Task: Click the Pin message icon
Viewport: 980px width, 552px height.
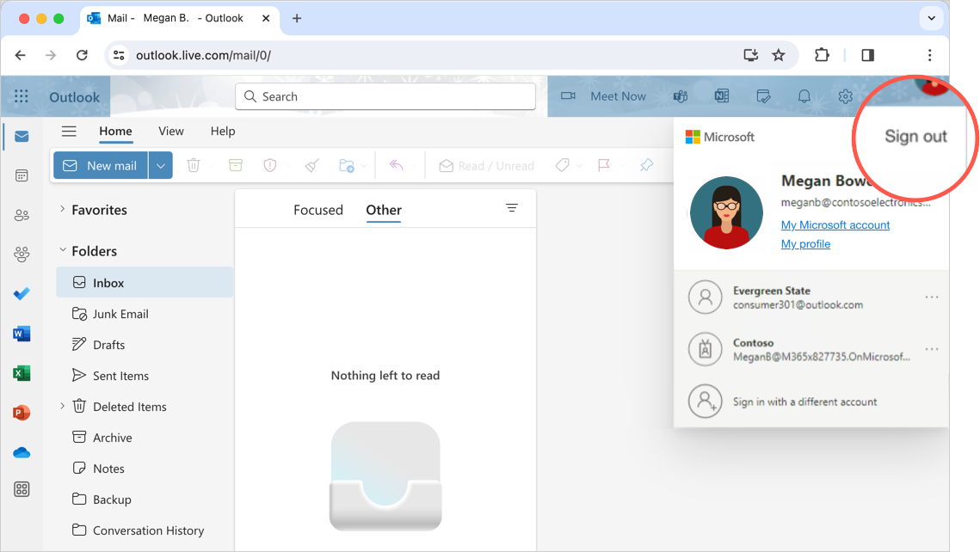Action: (x=646, y=165)
